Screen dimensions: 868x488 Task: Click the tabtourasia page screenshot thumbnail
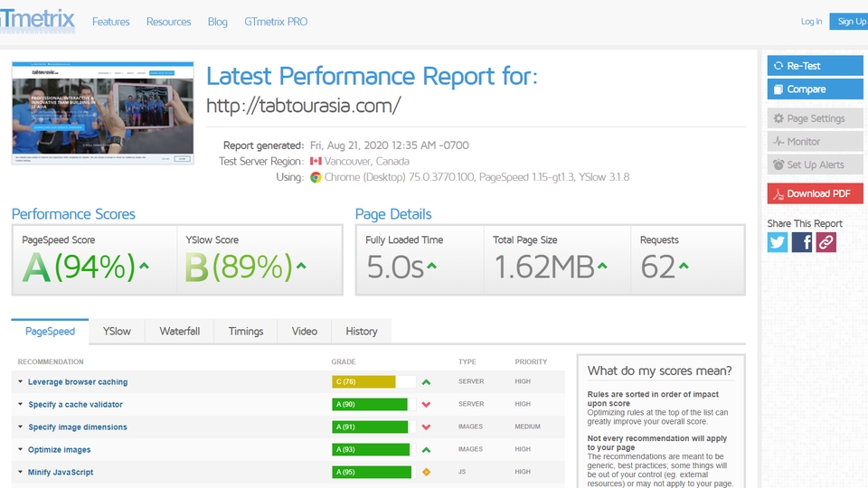pos(103,113)
